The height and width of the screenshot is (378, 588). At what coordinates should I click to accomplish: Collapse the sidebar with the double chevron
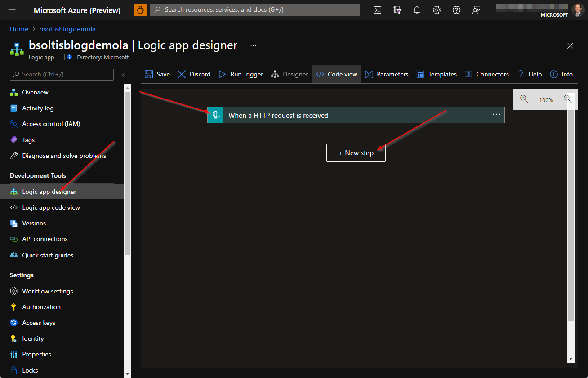tap(124, 75)
